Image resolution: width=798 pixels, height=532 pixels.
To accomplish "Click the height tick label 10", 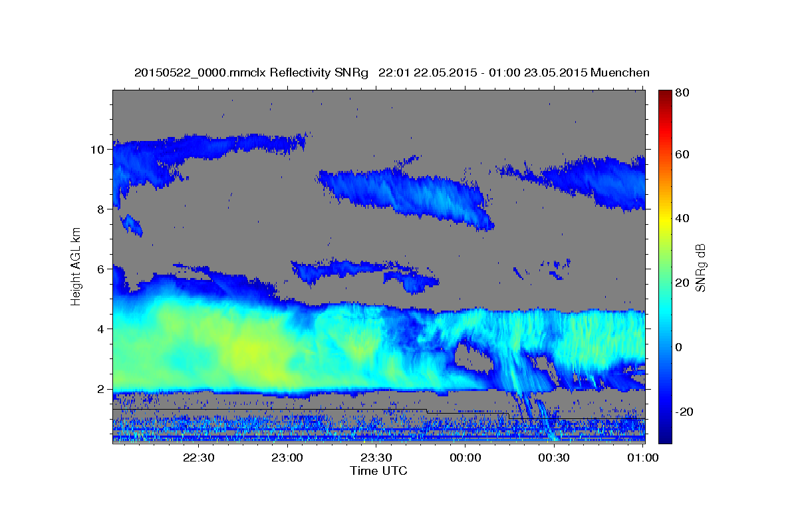I will click(x=98, y=149).
